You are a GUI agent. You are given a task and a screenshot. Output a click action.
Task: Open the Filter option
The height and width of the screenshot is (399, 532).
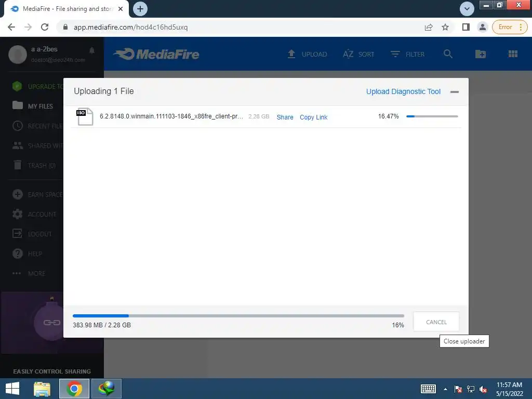point(407,54)
